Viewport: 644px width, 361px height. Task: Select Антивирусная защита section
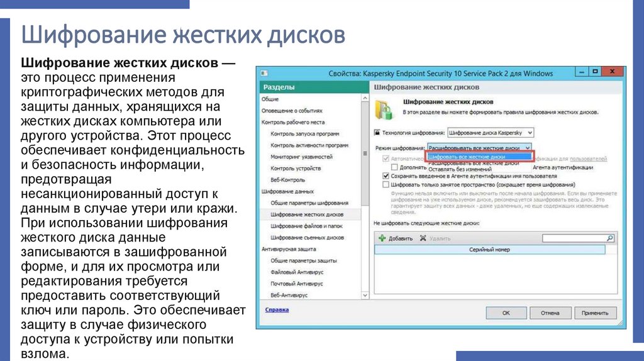[x=289, y=249]
